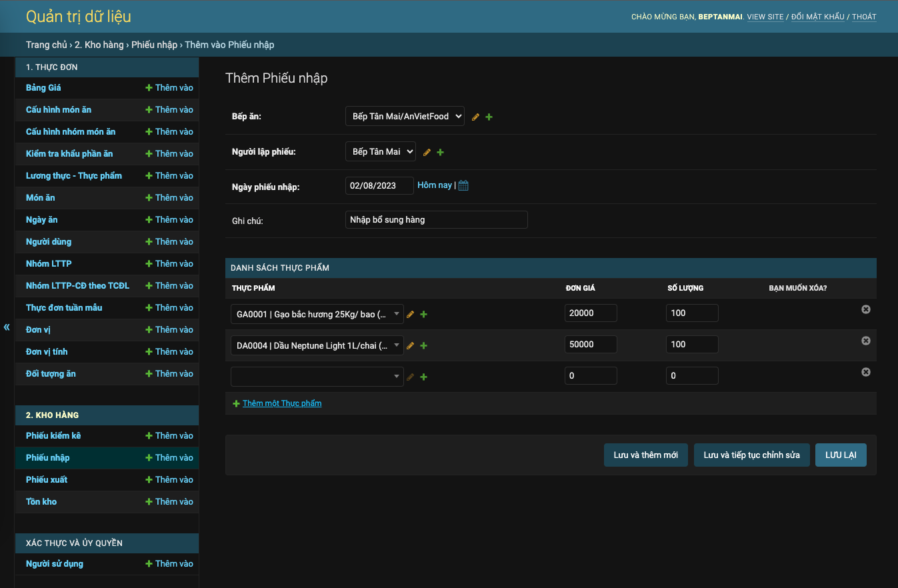Open the calendar icon for Ngày phiếu nhập
Image resolution: width=898 pixels, height=588 pixels.
pyautogui.click(x=463, y=185)
